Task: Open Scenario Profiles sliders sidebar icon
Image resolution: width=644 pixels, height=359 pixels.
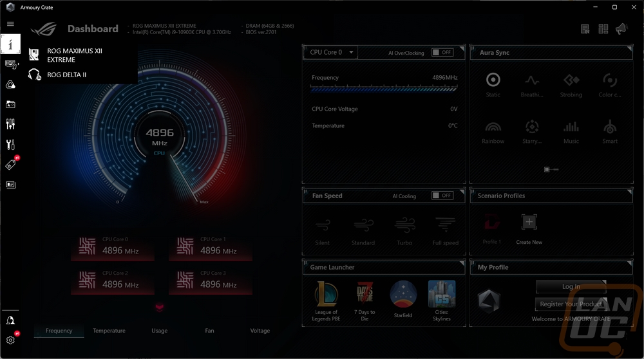Action: coord(11,124)
